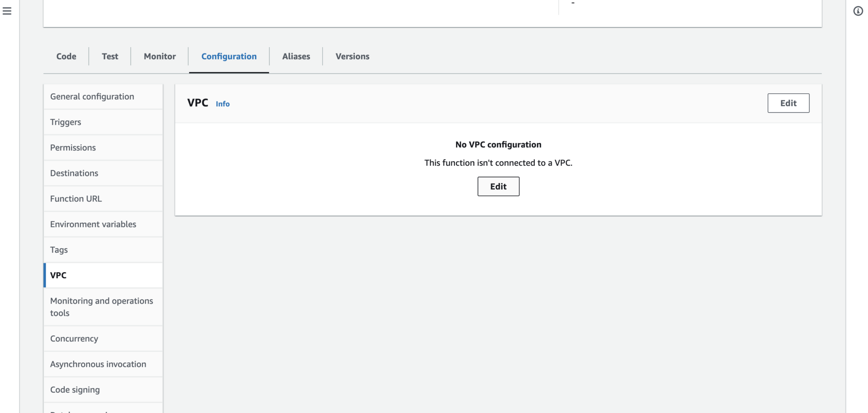This screenshot has width=868, height=413.
Task: Open the Monitor tab
Action: coord(159,56)
